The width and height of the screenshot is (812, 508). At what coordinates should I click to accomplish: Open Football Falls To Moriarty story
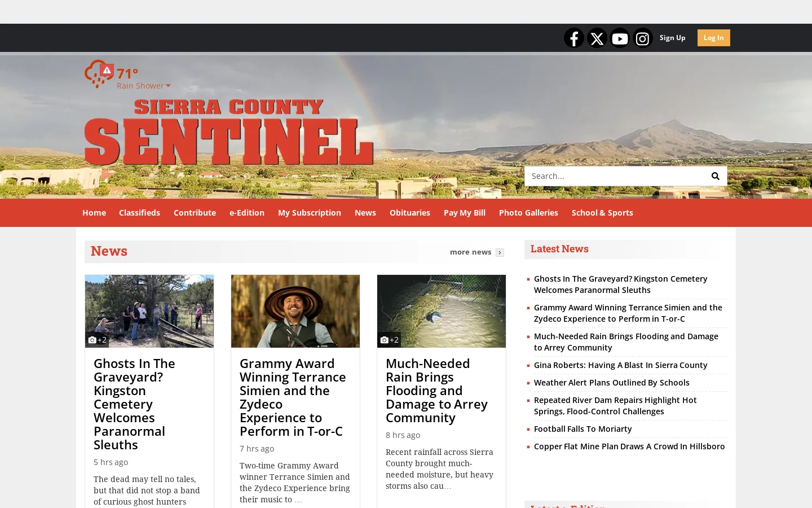click(582, 429)
